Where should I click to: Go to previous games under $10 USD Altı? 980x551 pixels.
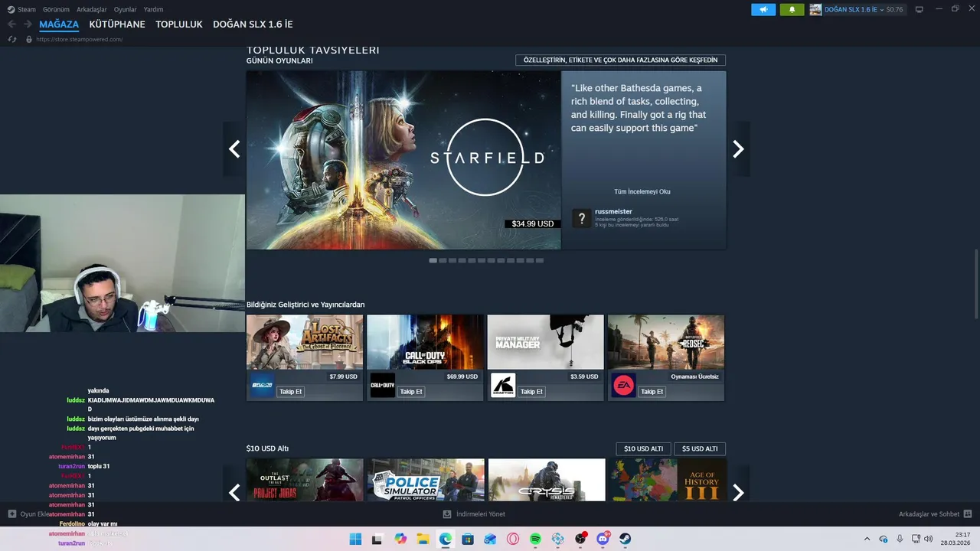pyautogui.click(x=234, y=492)
